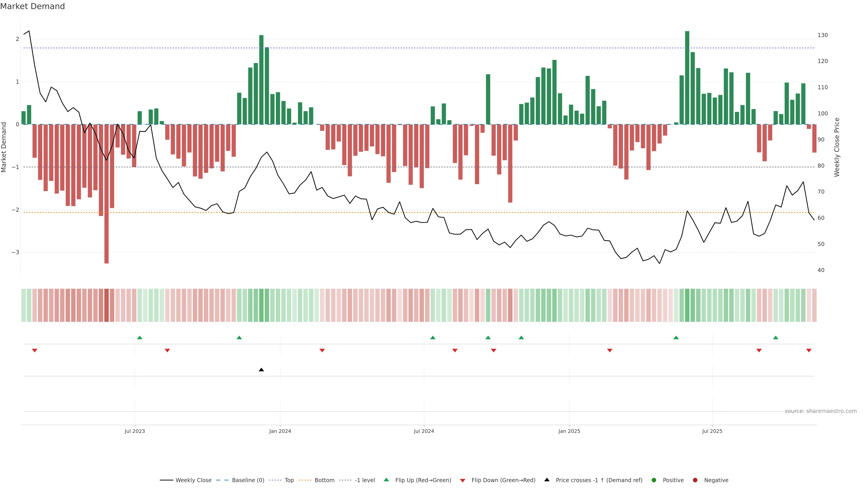The height and width of the screenshot is (488, 868).
Task: Click the rightmost red flip-down marker
Action: 809,351
